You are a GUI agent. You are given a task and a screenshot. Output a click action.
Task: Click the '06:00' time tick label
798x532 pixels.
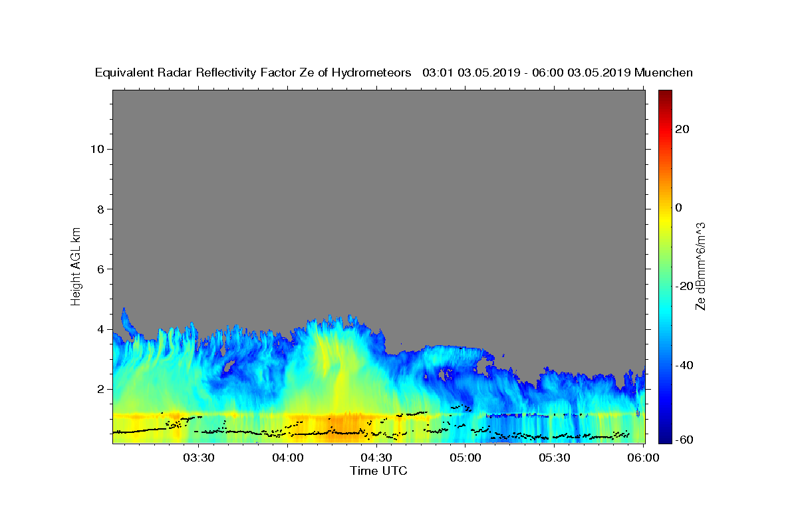click(x=643, y=458)
